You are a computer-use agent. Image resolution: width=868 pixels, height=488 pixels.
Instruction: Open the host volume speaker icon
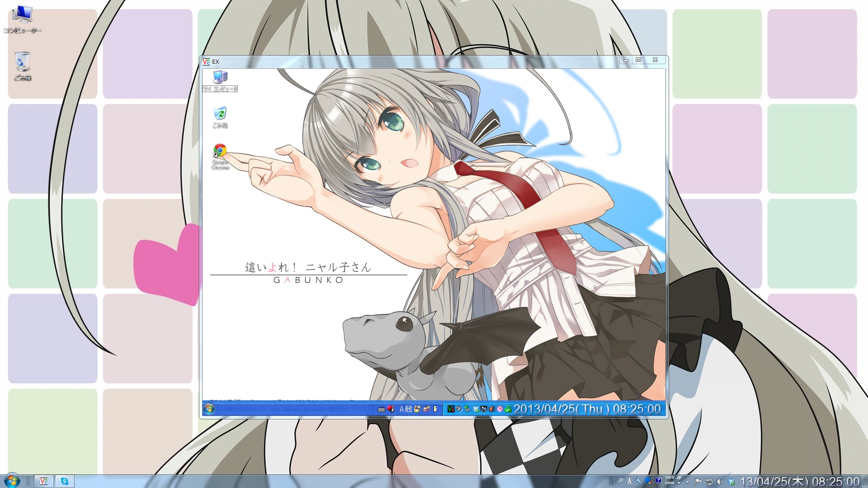pyautogui.click(x=720, y=482)
